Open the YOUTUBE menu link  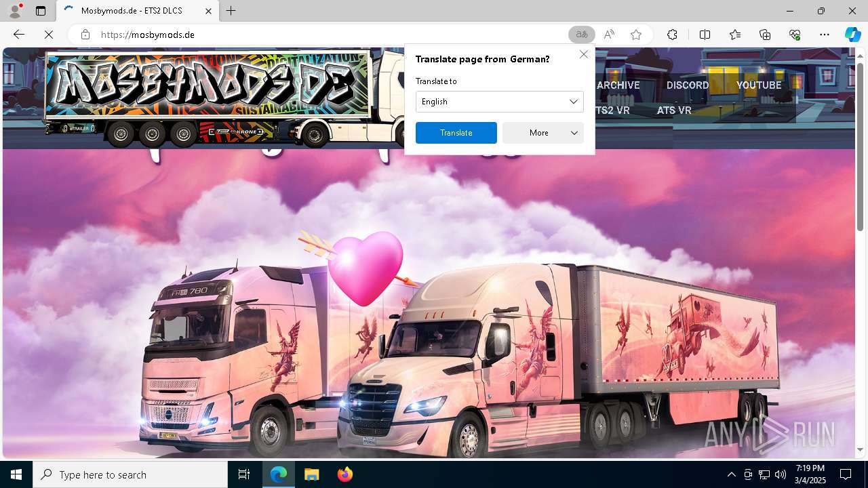[x=759, y=85]
